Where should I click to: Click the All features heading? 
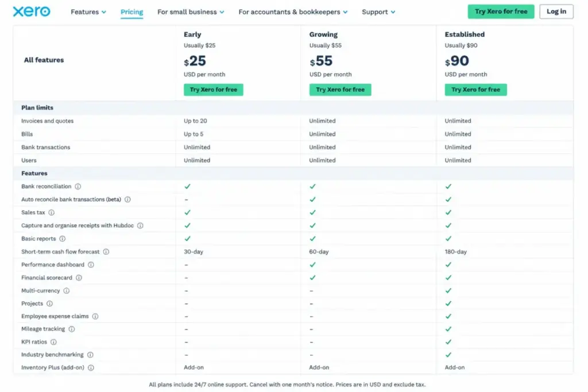click(x=44, y=60)
